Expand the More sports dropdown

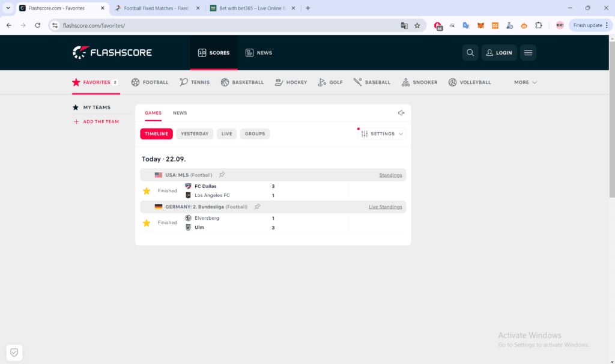point(526,82)
